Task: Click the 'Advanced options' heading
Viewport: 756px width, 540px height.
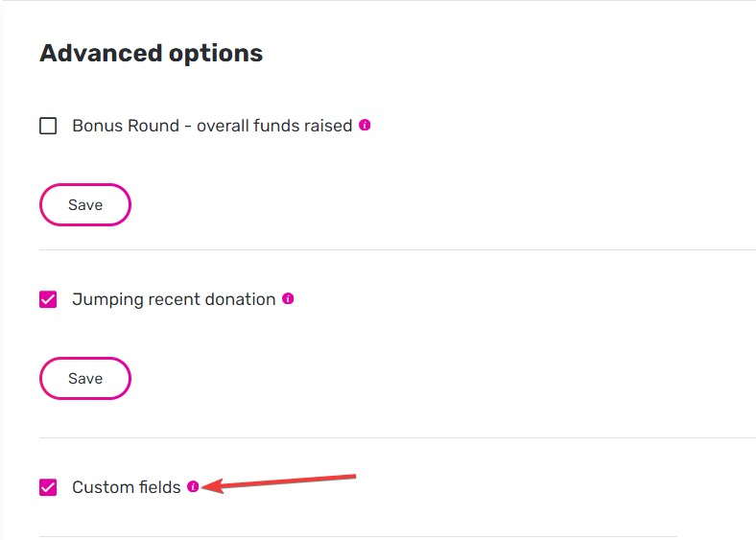Action: (151, 53)
